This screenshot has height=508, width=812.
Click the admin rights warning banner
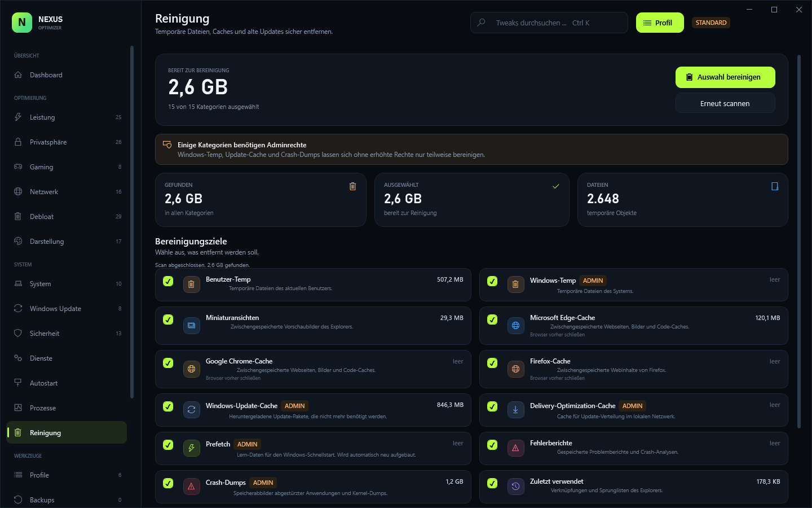click(471, 149)
